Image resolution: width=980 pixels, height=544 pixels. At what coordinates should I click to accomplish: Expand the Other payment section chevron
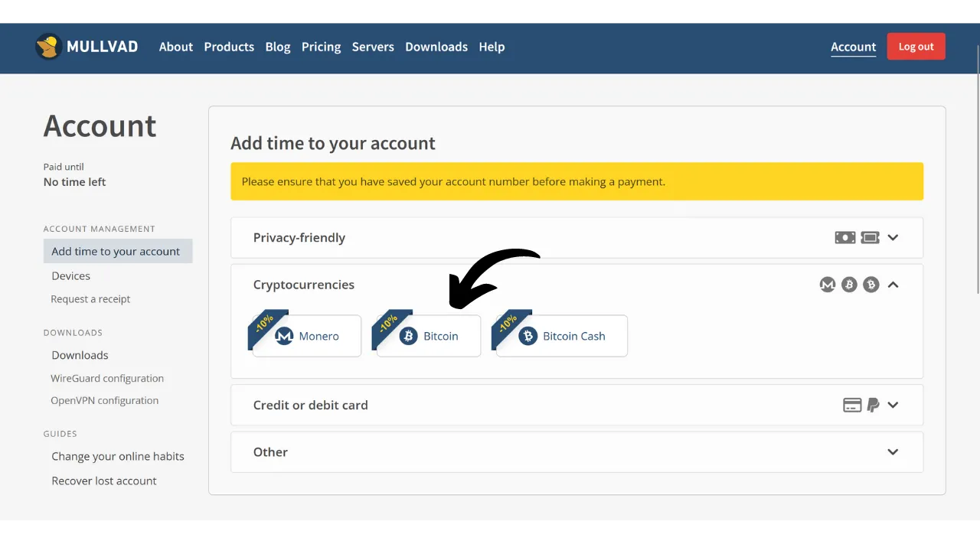click(x=893, y=452)
